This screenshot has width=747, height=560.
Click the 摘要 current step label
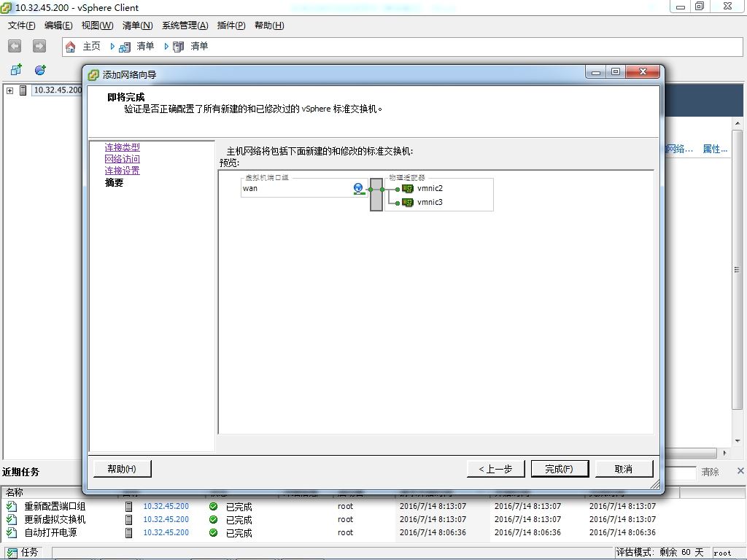coord(115,183)
